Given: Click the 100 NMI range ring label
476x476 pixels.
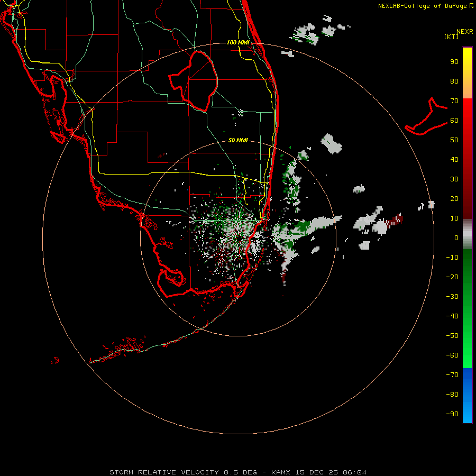Looking at the screenshot, I should [238, 42].
